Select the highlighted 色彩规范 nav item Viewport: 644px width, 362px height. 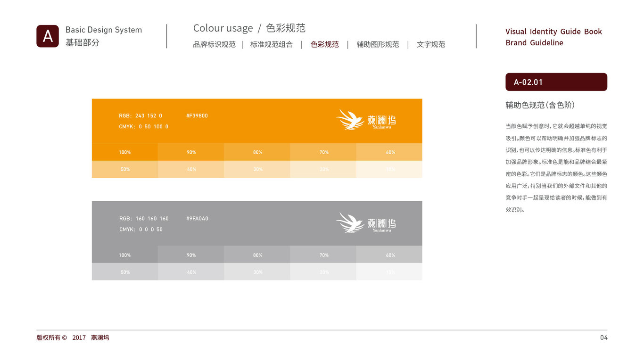pyautogui.click(x=325, y=44)
